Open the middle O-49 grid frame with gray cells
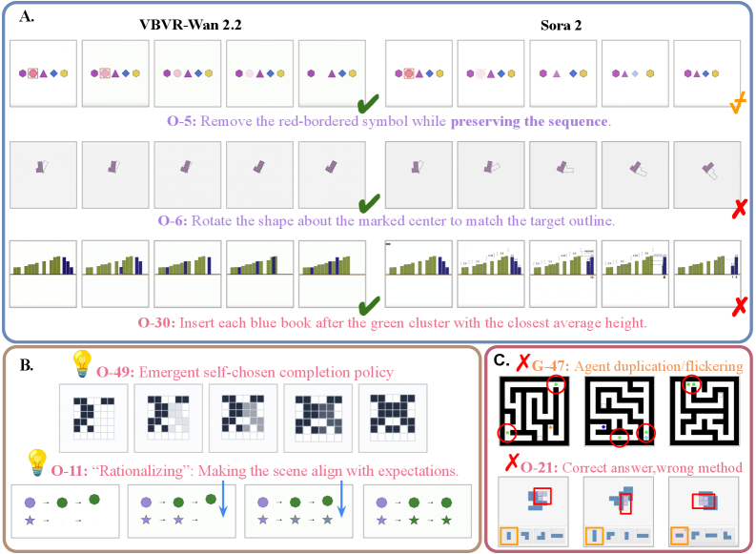 [x=243, y=418]
